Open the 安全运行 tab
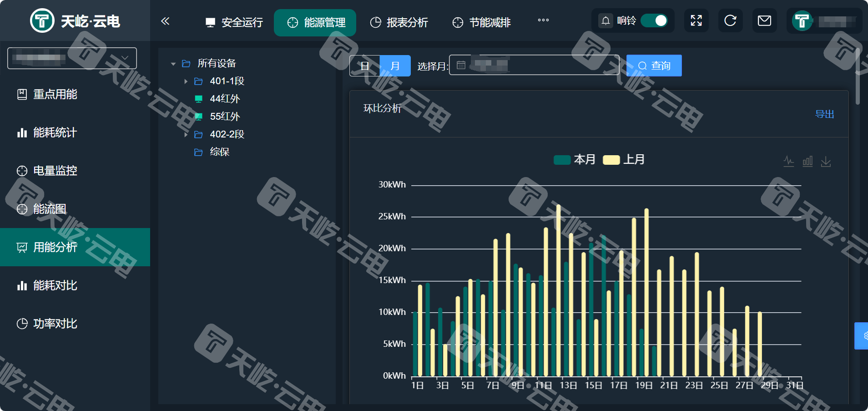868x411 pixels. 234,22
